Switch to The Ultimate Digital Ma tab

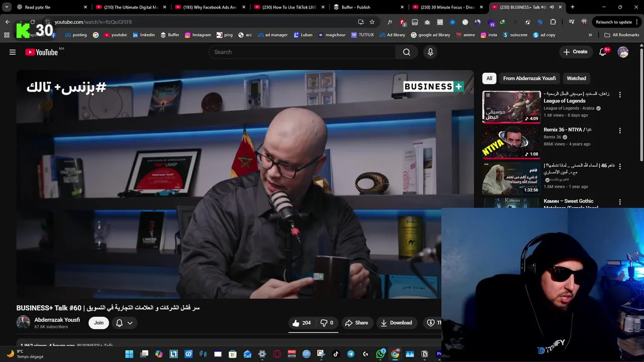coord(131,7)
